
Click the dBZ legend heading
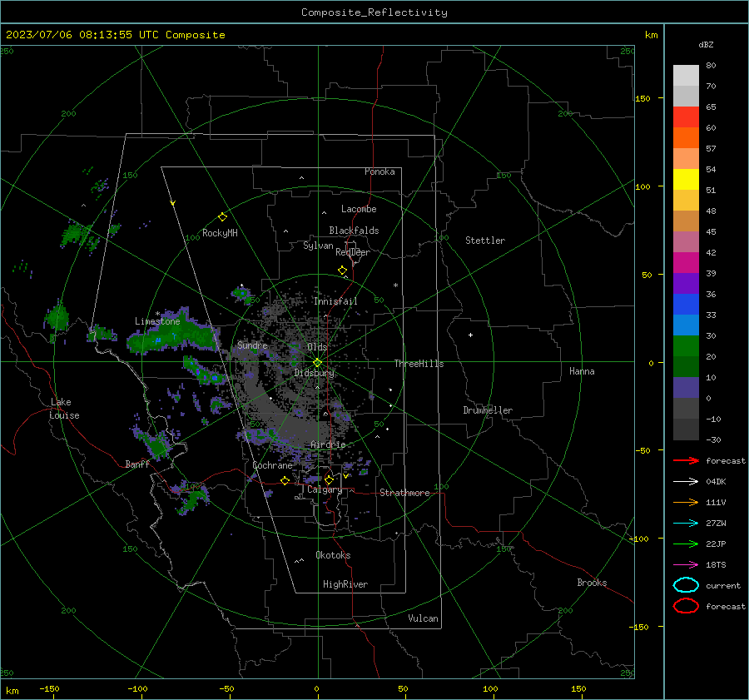click(x=706, y=45)
